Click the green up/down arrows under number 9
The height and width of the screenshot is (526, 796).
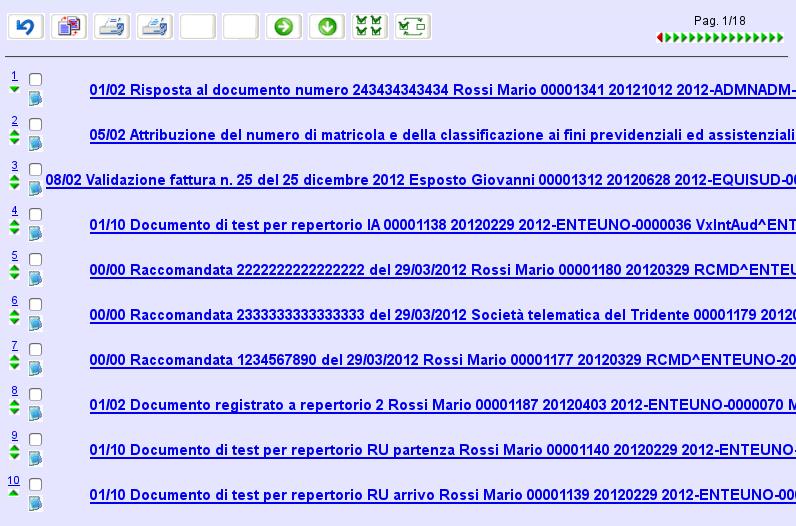click(x=14, y=452)
